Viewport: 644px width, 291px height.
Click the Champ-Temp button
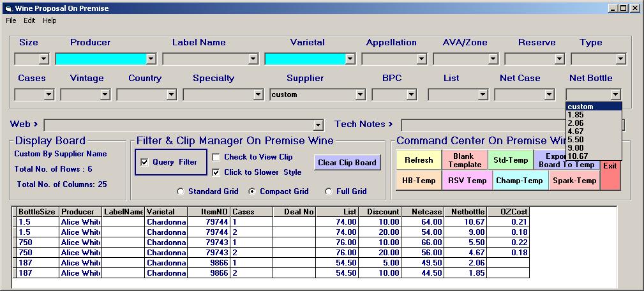click(x=520, y=181)
